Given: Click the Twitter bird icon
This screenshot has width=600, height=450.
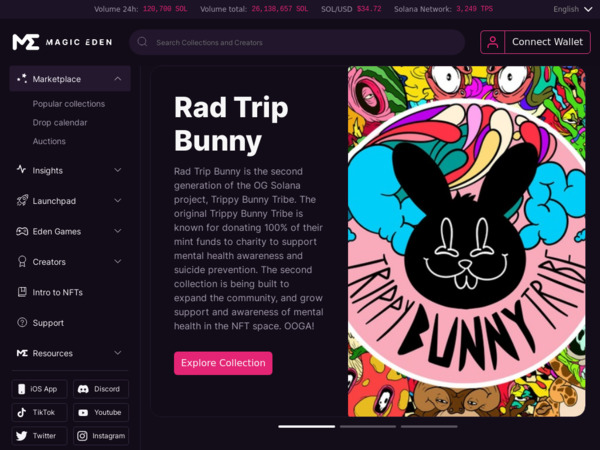Looking at the screenshot, I should click(x=22, y=436).
